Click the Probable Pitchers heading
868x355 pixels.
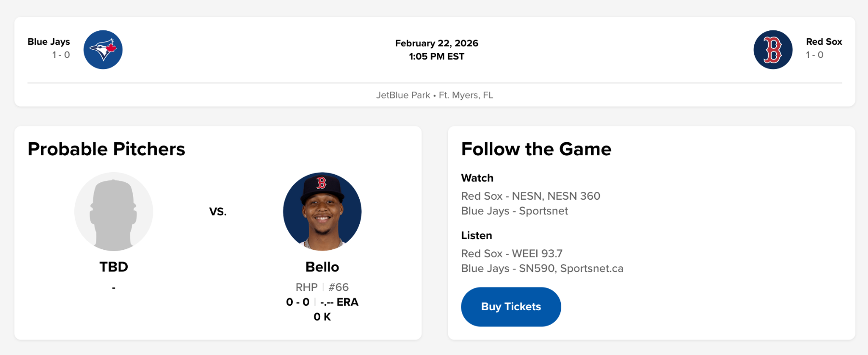coord(106,149)
